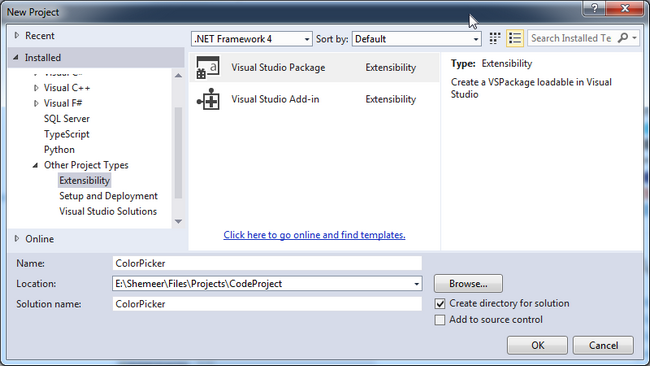650x366 pixels.
Task: Click the Name input field
Action: (x=267, y=263)
